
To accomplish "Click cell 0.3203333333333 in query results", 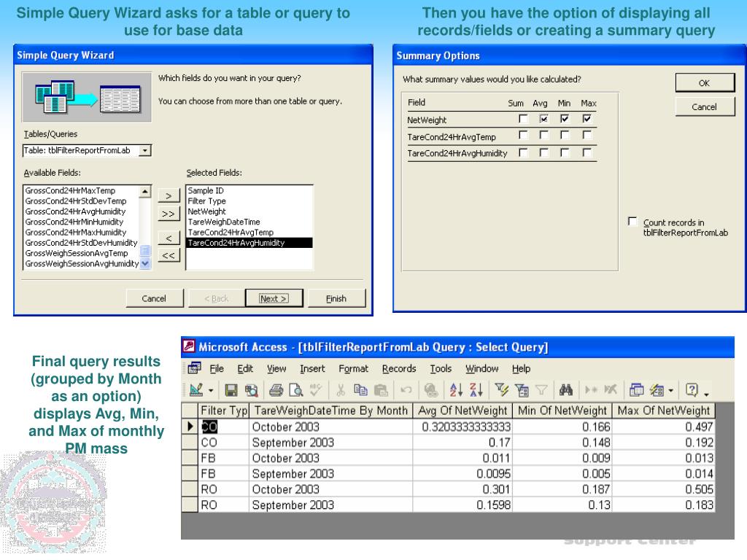I will [462, 427].
